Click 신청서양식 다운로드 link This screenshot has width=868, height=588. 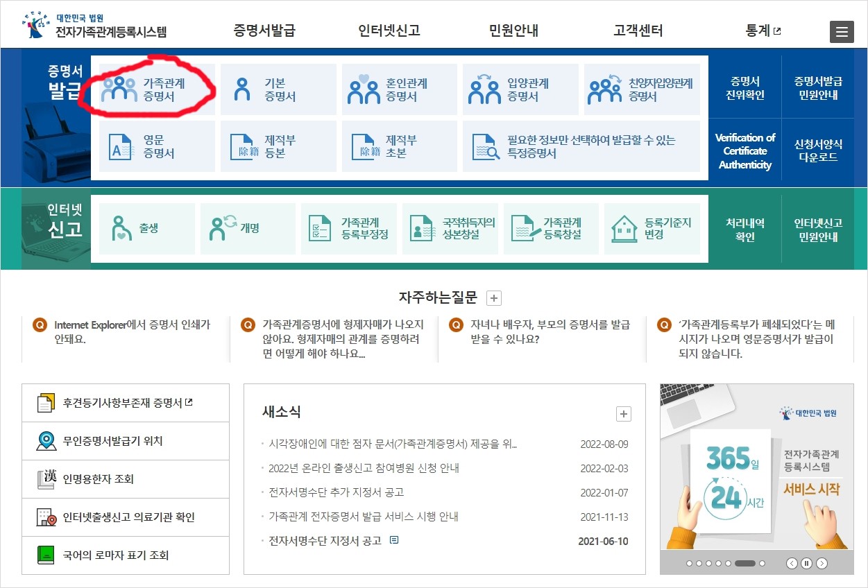[818, 150]
